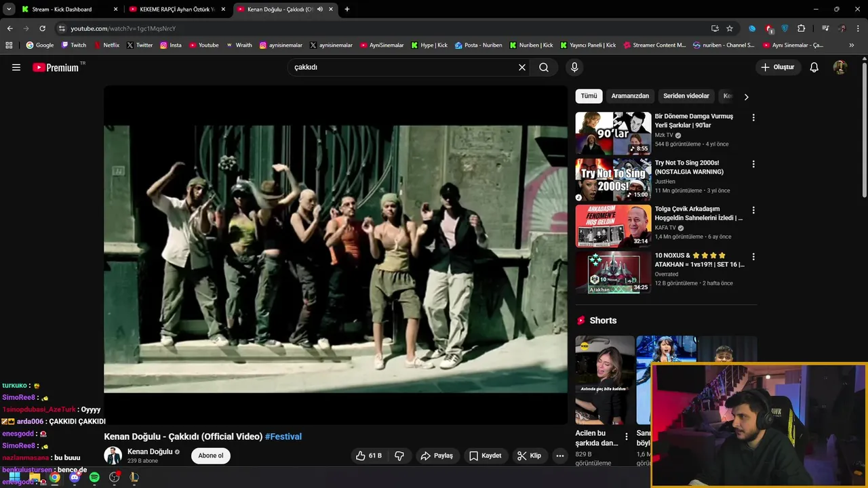Open options for Bir Döneme Damga Vurmuş video

pos(753,117)
